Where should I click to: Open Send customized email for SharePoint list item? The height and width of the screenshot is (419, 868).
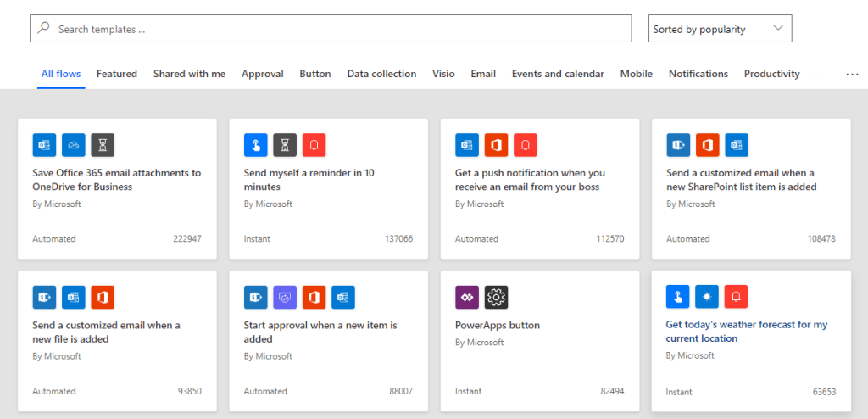pos(742,180)
